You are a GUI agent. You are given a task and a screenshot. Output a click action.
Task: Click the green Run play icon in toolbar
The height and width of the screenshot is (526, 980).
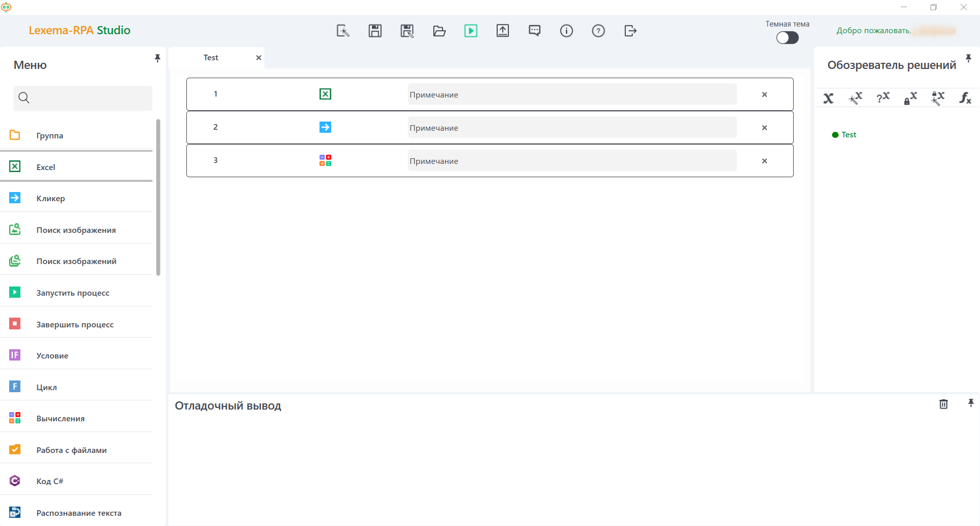471,31
